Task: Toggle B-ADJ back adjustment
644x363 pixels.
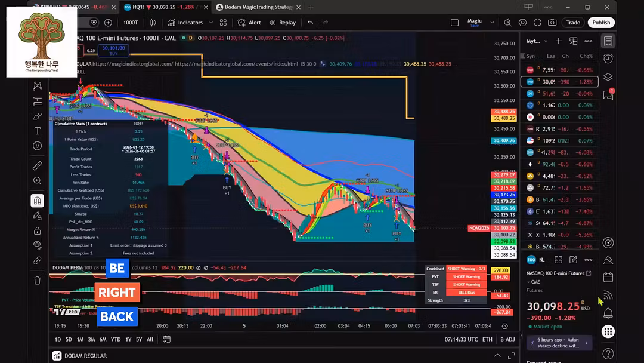Action: click(507, 339)
